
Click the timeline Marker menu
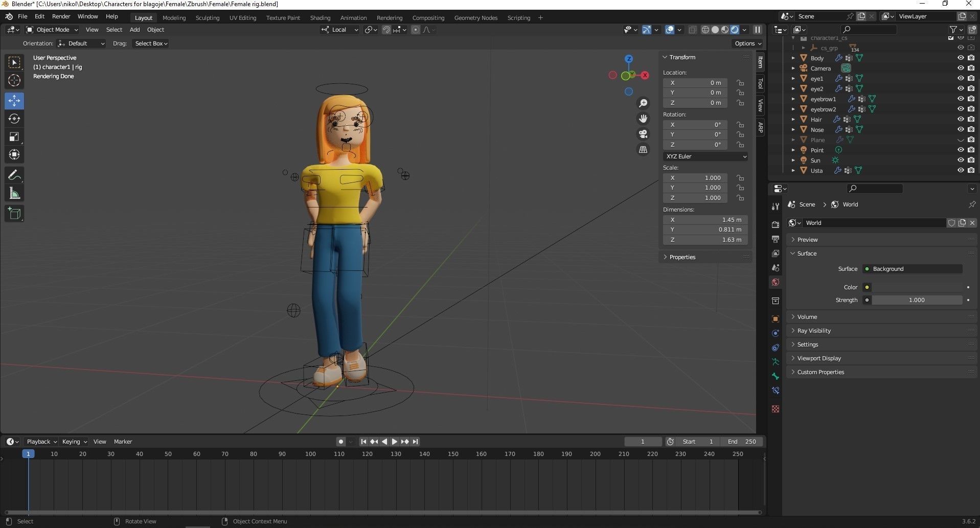coord(123,442)
